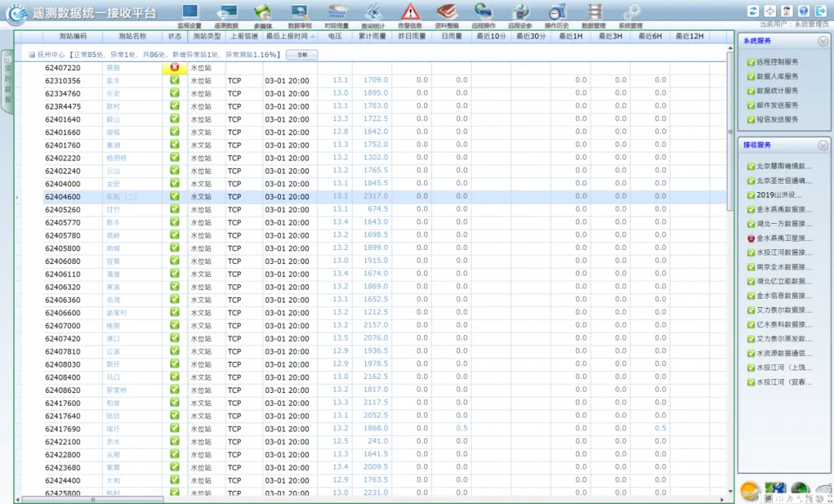
Task: Click the 忽略 button in group header
Action: [x=302, y=55]
